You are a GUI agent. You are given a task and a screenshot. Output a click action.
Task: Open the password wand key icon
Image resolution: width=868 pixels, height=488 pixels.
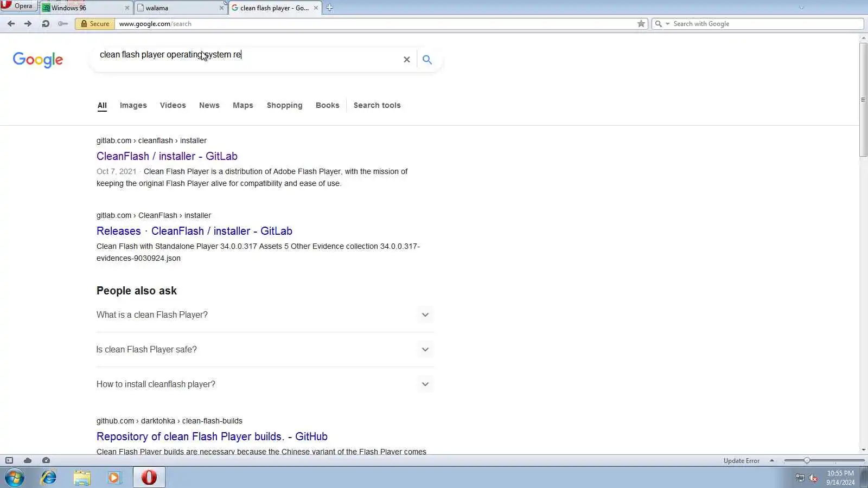(63, 23)
